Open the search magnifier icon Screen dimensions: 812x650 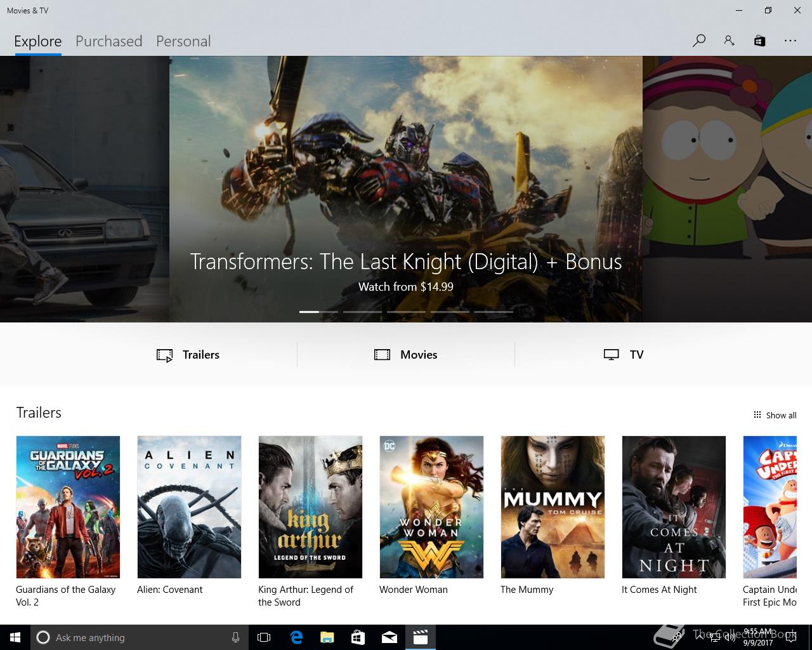click(699, 41)
